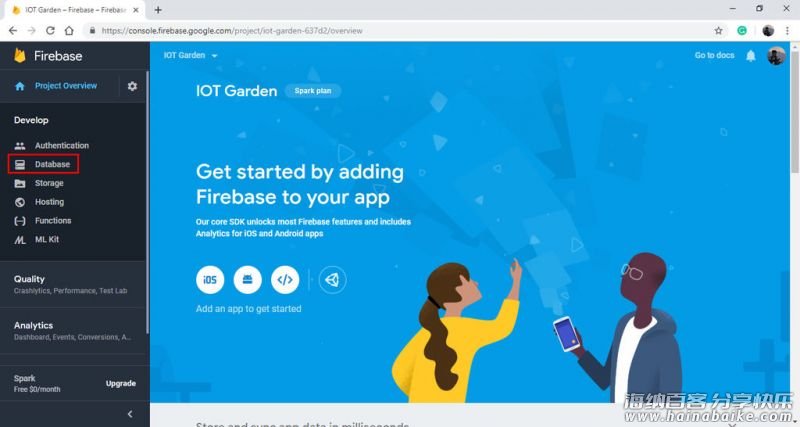Expand the IOT Garden project dropdown
The height and width of the screenshot is (427, 800).
[x=190, y=55]
